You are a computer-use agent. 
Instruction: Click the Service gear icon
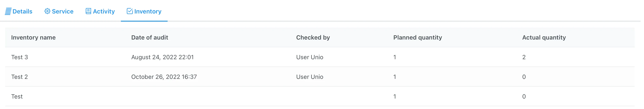click(x=47, y=11)
